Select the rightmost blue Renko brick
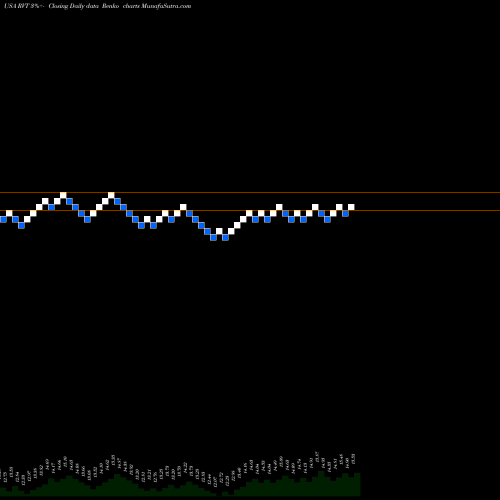 (x=345, y=213)
